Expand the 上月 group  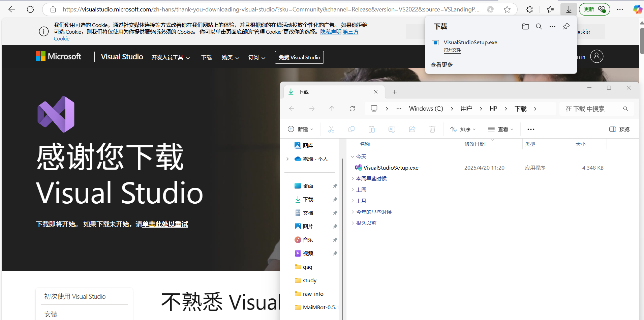[352, 201]
